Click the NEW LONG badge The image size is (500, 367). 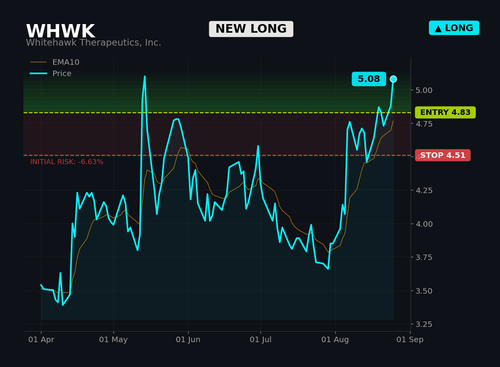pos(251,29)
